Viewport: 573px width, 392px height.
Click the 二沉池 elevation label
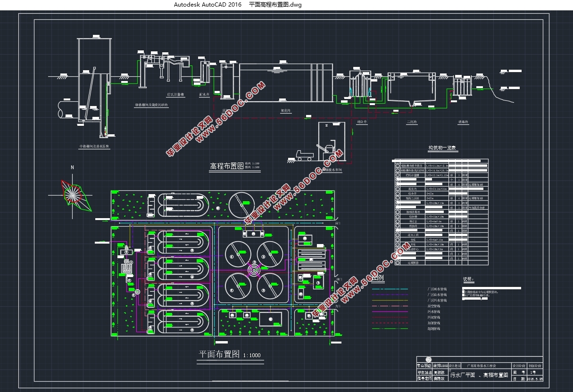[412, 122]
